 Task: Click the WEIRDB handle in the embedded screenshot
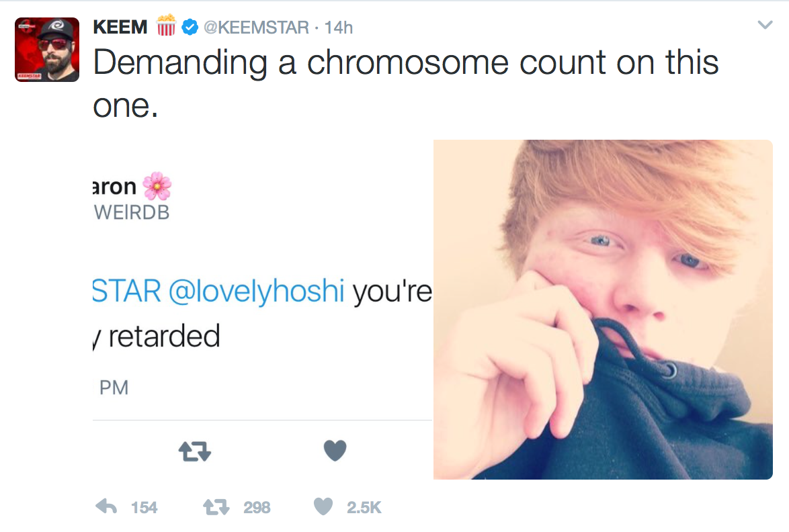[131, 212]
